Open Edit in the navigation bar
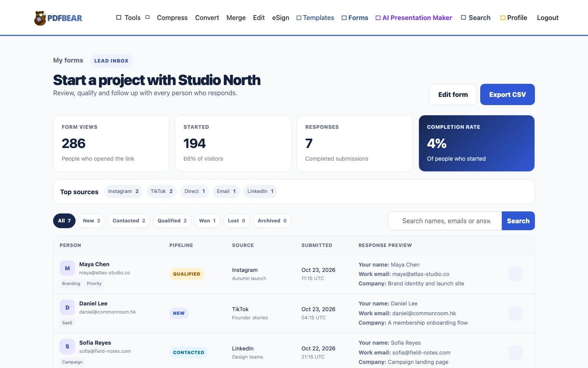 [259, 18]
